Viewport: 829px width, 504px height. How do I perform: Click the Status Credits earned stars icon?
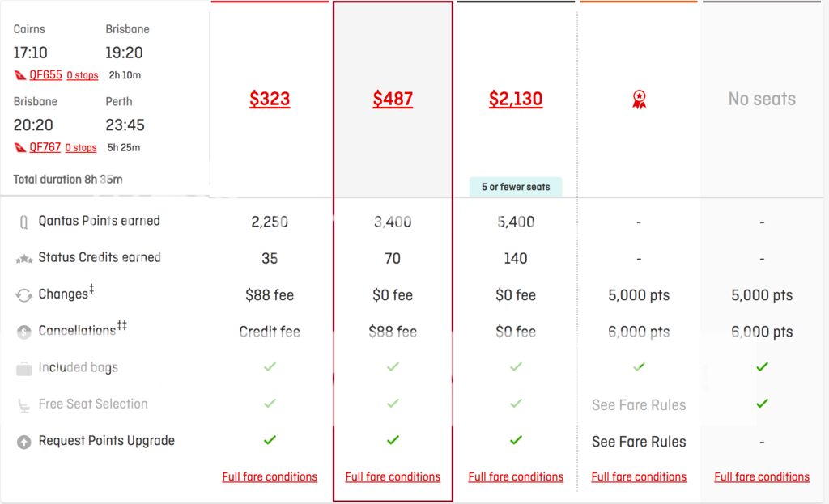(x=23, y=259)
